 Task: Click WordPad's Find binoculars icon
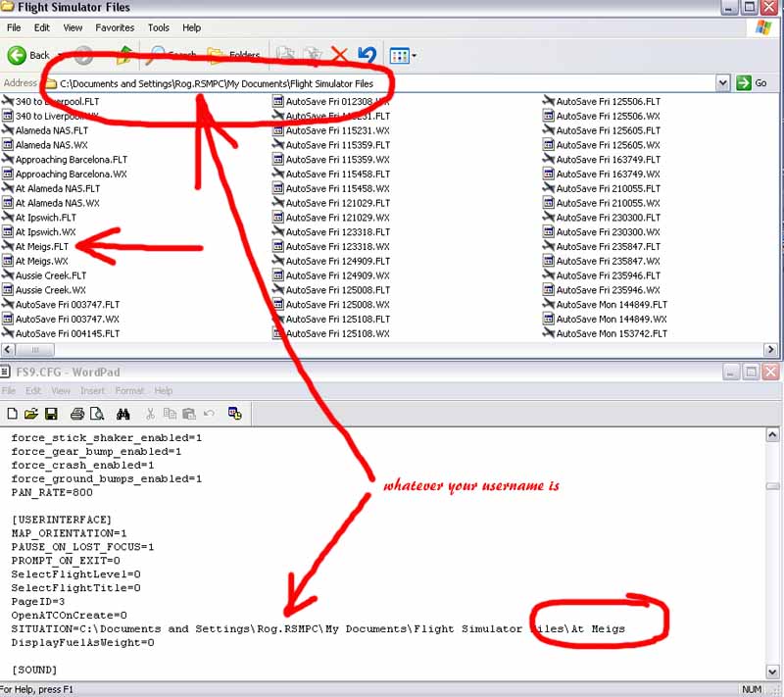pos(123,414)
